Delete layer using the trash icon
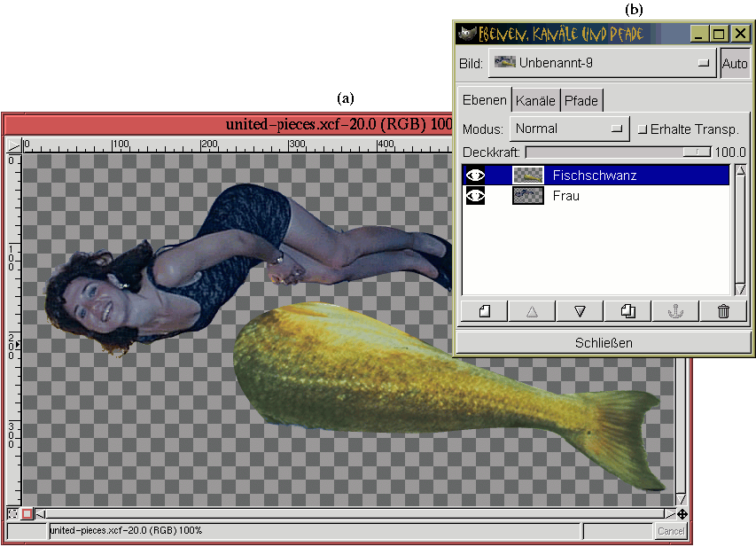The height and width of the screenshot is (547, 756). pyautogui.click(x=723, y=311)
